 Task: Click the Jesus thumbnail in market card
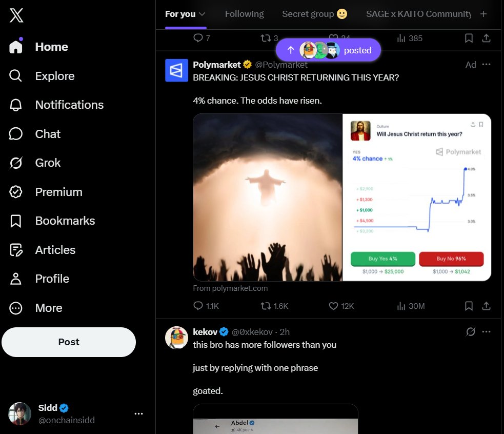coord(360,131)
